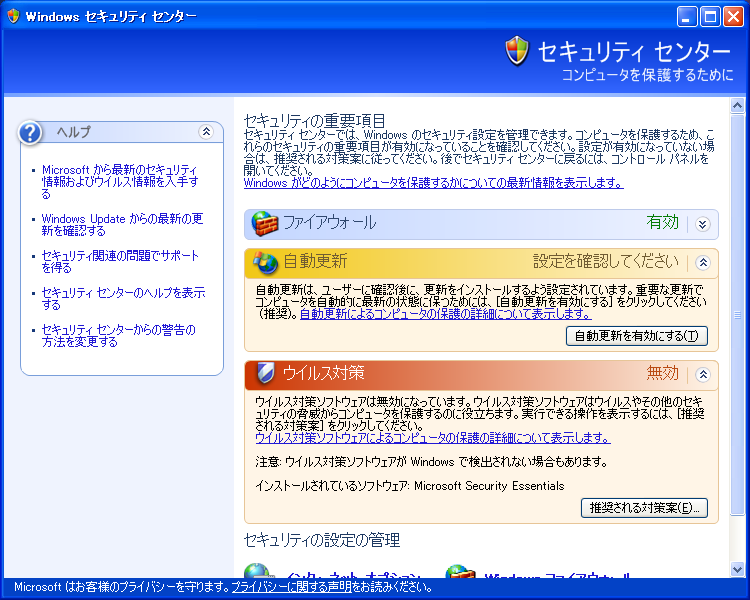Collapse the 自動更新 section

click(x=702, y=262)
